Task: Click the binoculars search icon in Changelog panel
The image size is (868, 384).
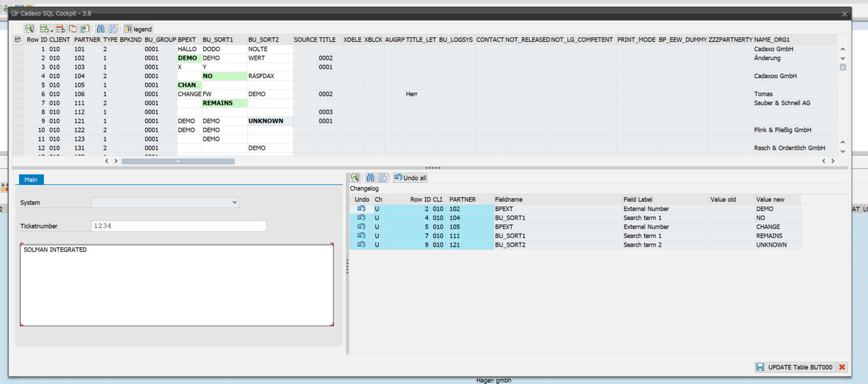Action: coord(370,178)
